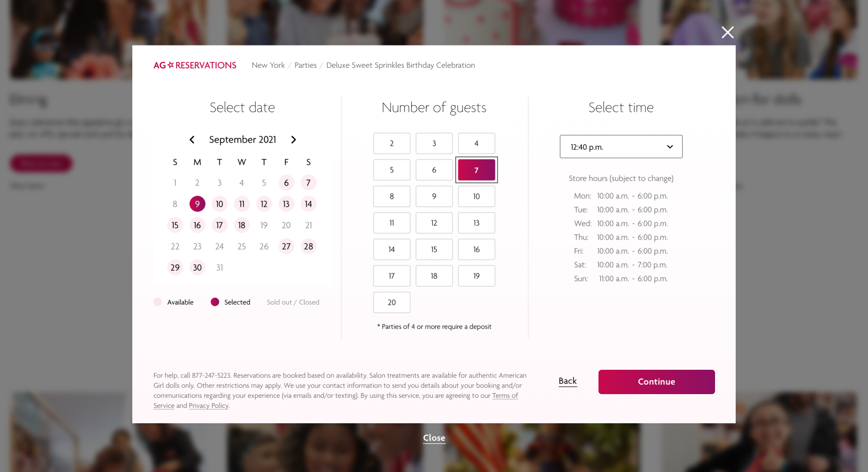Click the AG Reservations logo
This screenshot has width=868, height=472.
[195, 65]
